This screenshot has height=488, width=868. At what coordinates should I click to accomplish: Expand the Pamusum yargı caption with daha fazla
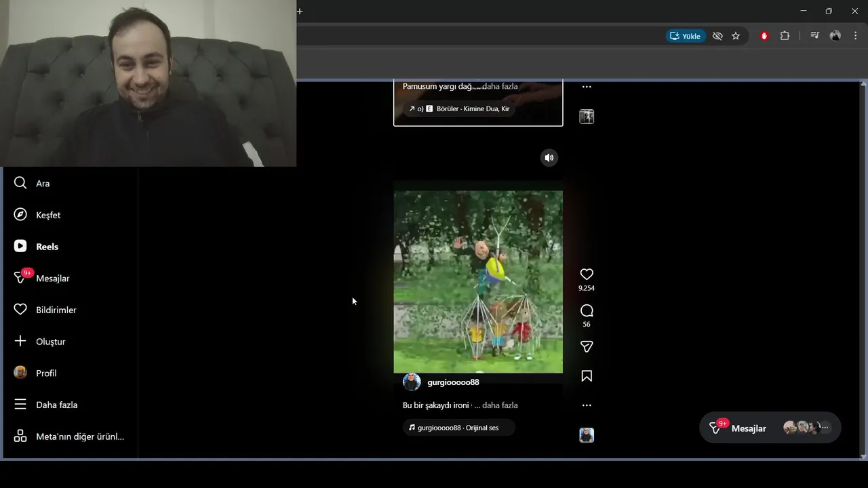(x=500, y=86)
